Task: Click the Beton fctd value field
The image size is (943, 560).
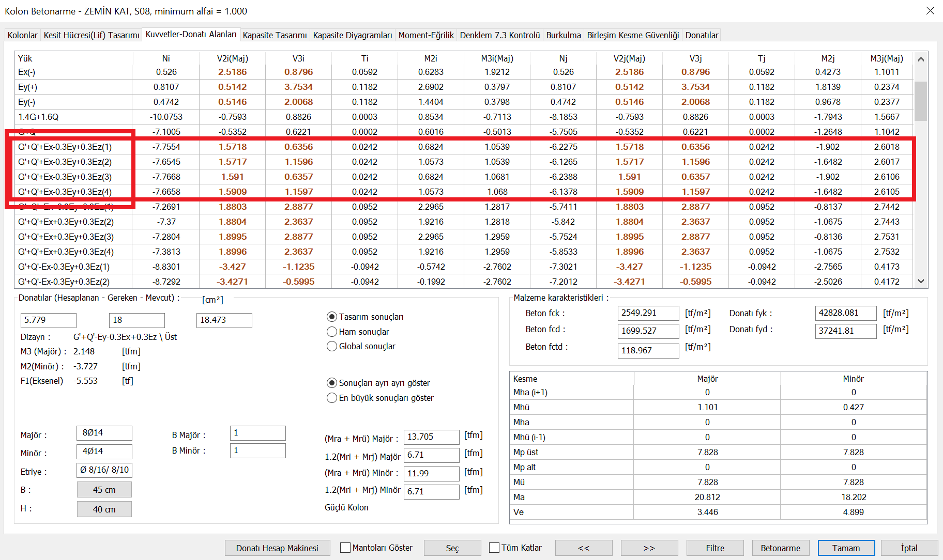Action: coord(648,351)
